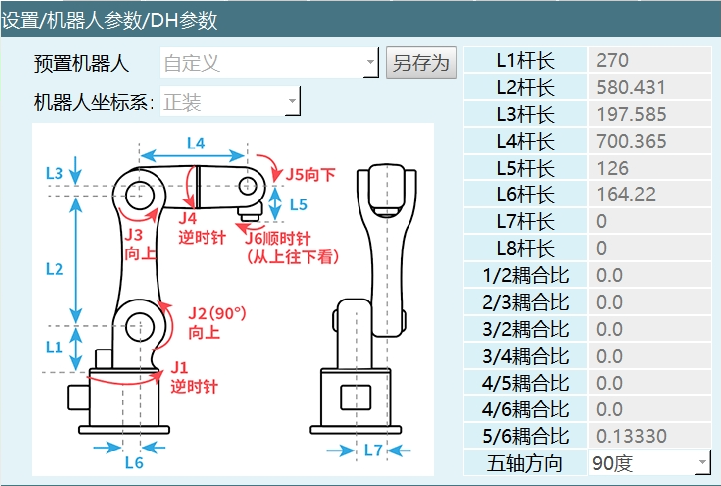This screenshot has width=721, height=486.
Task: Focus the 5/6耦合比 input field
Action: 651,436
